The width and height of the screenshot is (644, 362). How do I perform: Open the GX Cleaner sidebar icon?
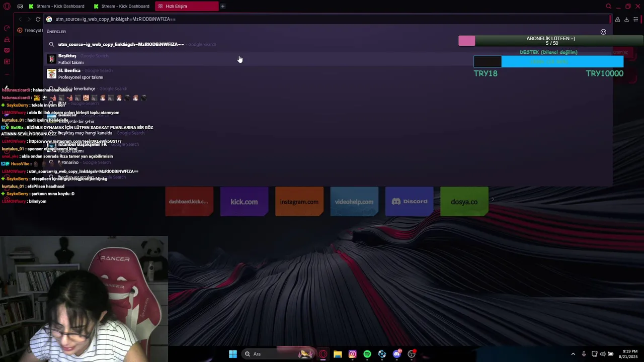pos(7,40)
